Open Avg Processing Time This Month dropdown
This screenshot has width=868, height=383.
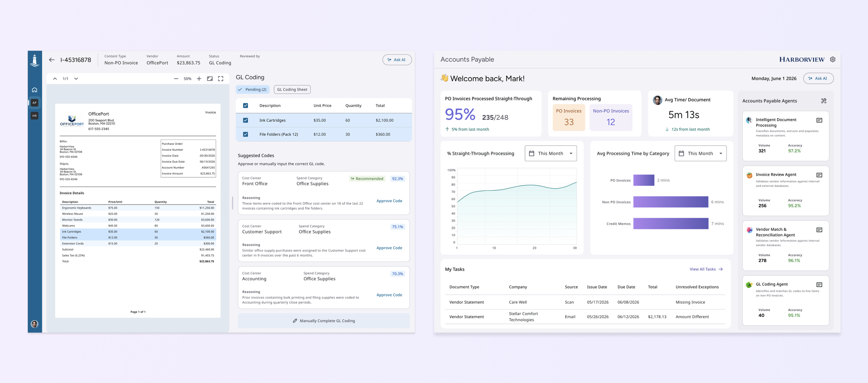coord(700,153)
